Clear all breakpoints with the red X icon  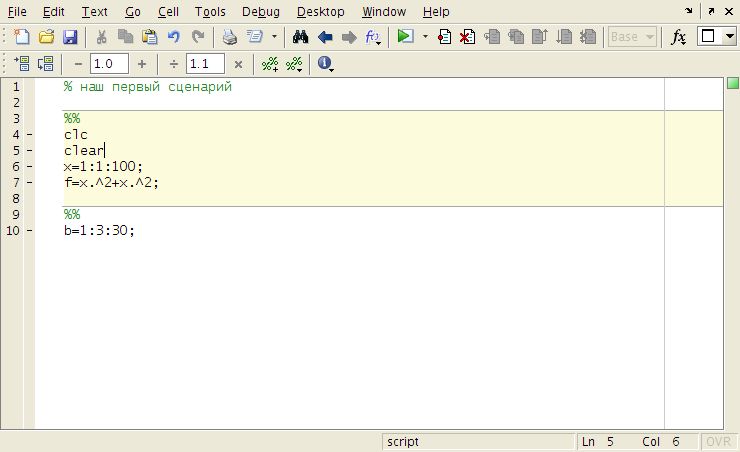467,36
